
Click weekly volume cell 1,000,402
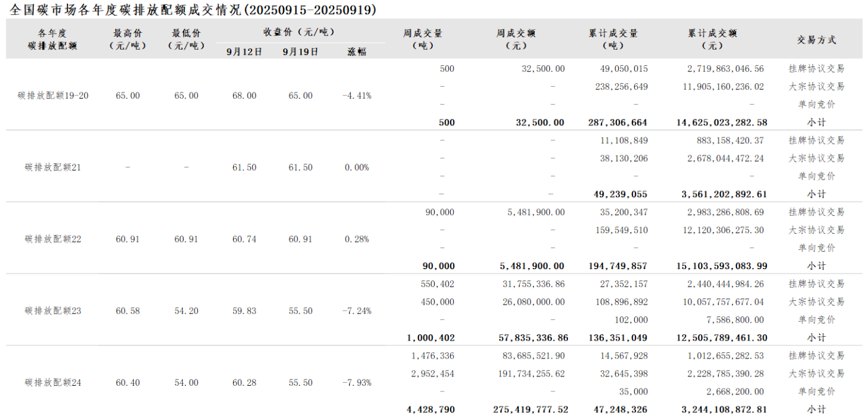click(430, 338)
